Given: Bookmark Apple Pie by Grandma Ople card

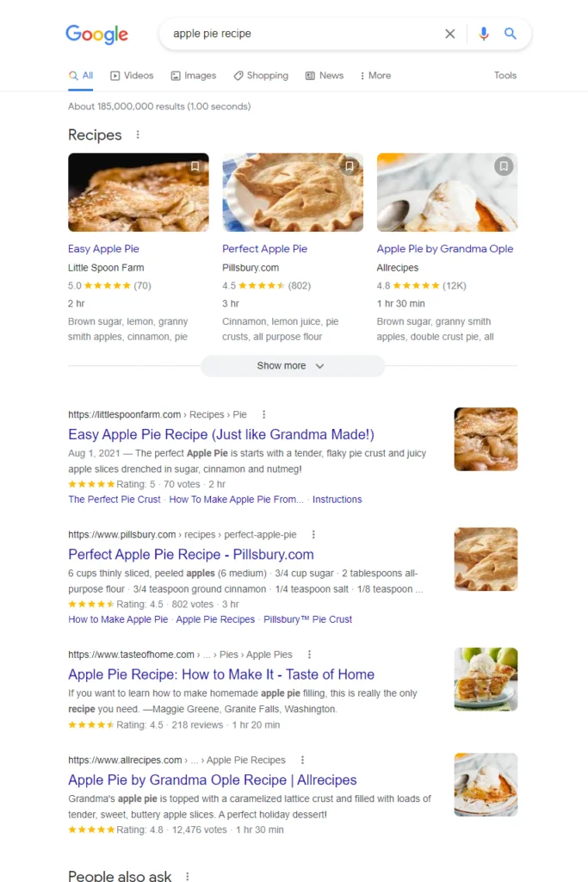Looking at the screenshot, I should 504,165.
